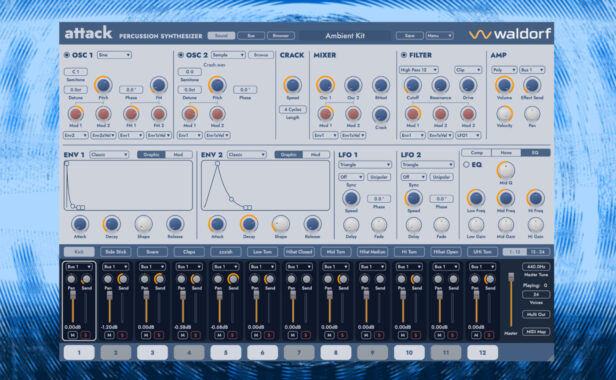This screenshot has width=616, height=380.
Task: Mute mixer channel 1
Action: click(73, 335)
